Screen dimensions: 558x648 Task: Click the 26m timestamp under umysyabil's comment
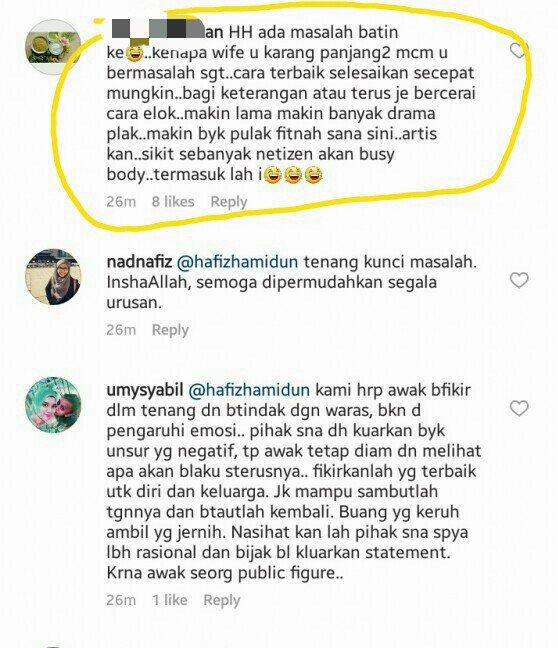[121, 600]
